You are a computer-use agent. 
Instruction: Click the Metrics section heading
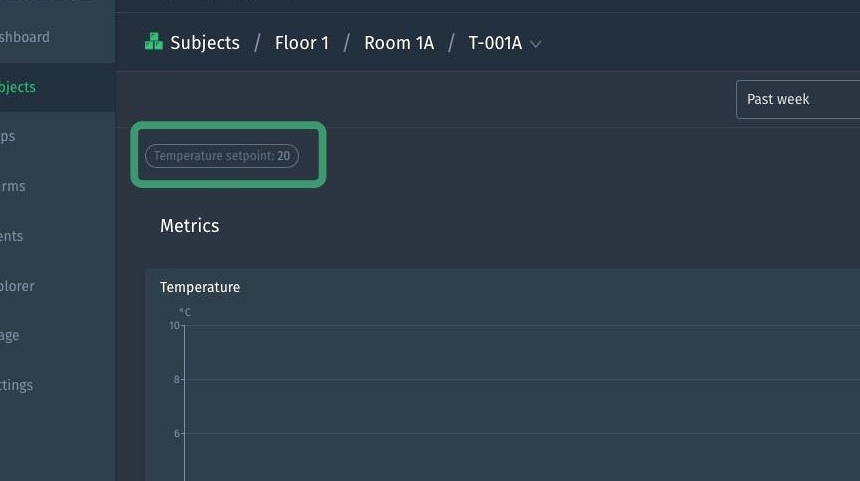(x=189, y=226)
